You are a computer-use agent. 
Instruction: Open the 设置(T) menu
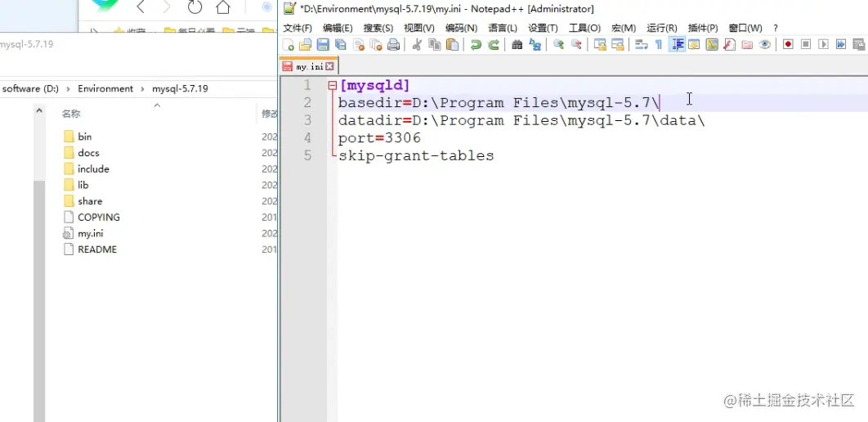[543, 29]
